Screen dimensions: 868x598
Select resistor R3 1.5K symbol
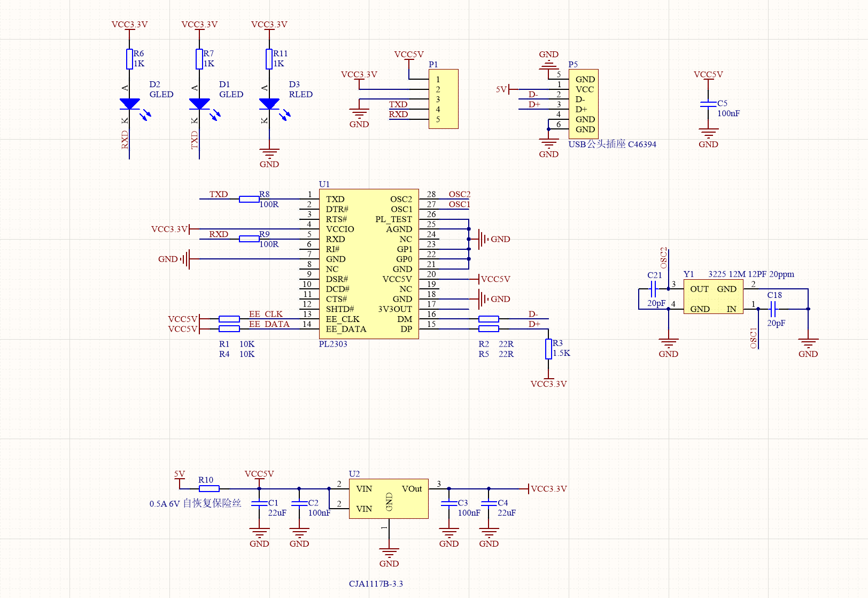(548, 349)
